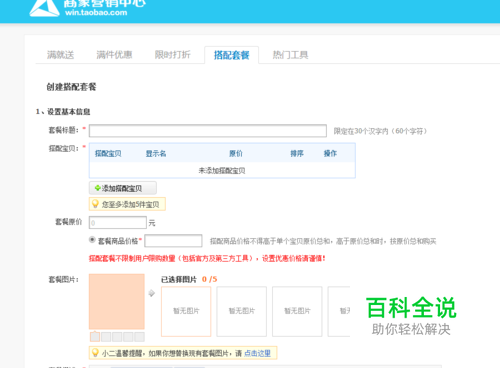Click the 套餐商品价格 input box
The height and width of the screenshot is (368, 500).
(x=173, y=241)
